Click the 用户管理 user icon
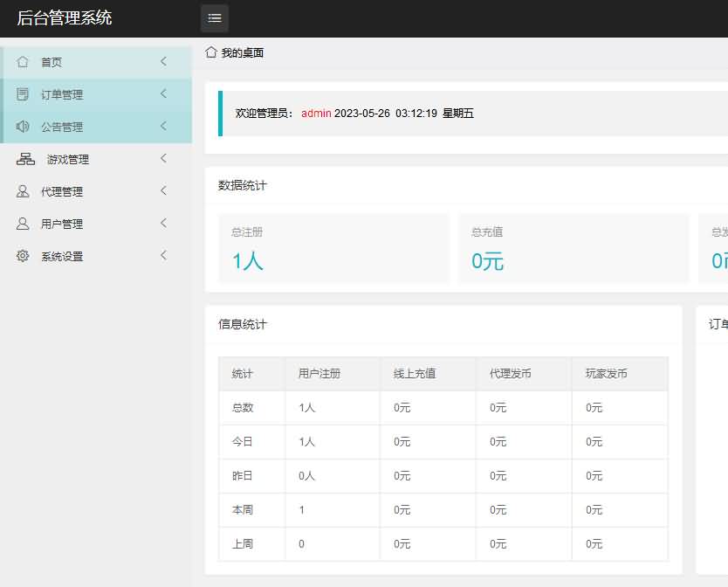Image resolution: width=728 pixels, height=587 pixels. [23, 223]
